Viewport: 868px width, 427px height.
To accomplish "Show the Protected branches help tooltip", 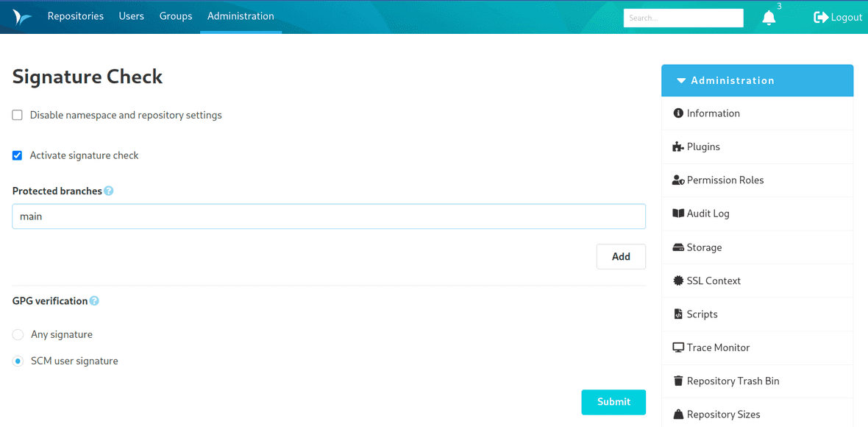I will (108, 191).
